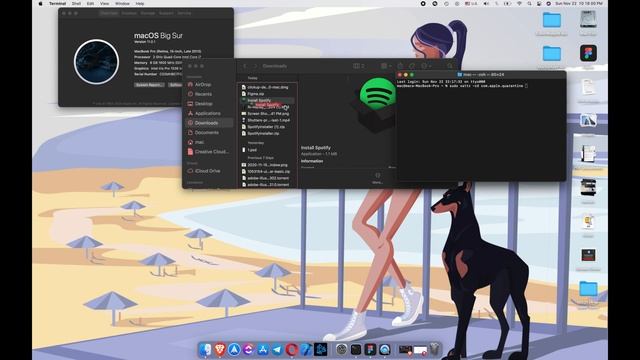Open the Apple menu

[x=40, y=4]
